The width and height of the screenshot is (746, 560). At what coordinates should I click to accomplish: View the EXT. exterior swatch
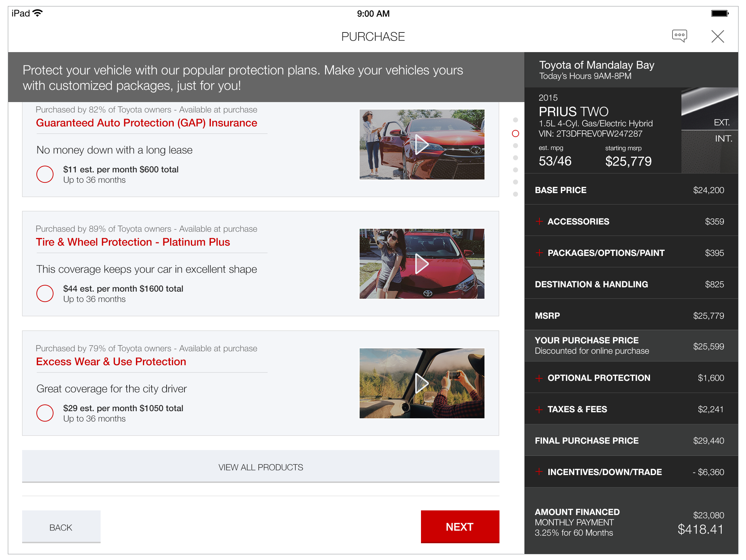click(710, 109)
